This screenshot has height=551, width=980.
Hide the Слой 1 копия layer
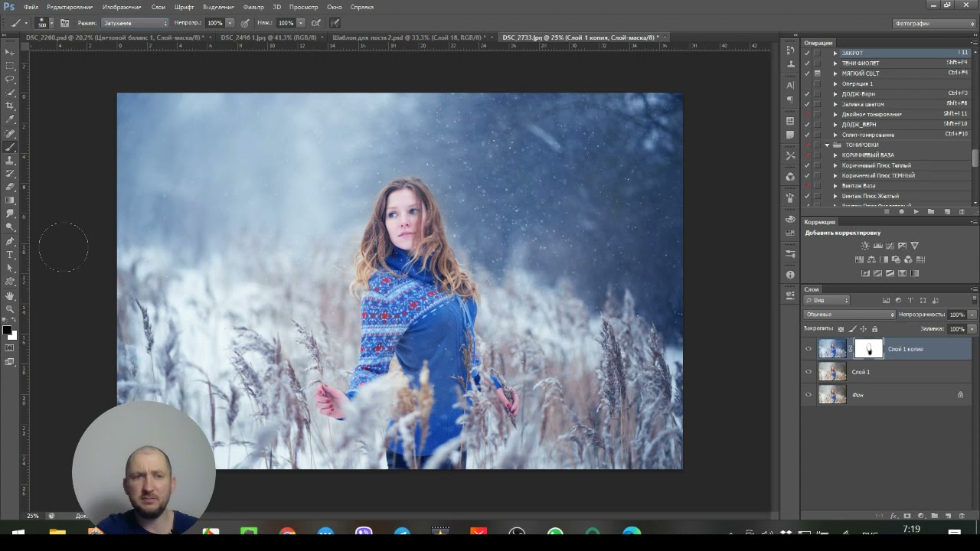[x=808, y=349]
